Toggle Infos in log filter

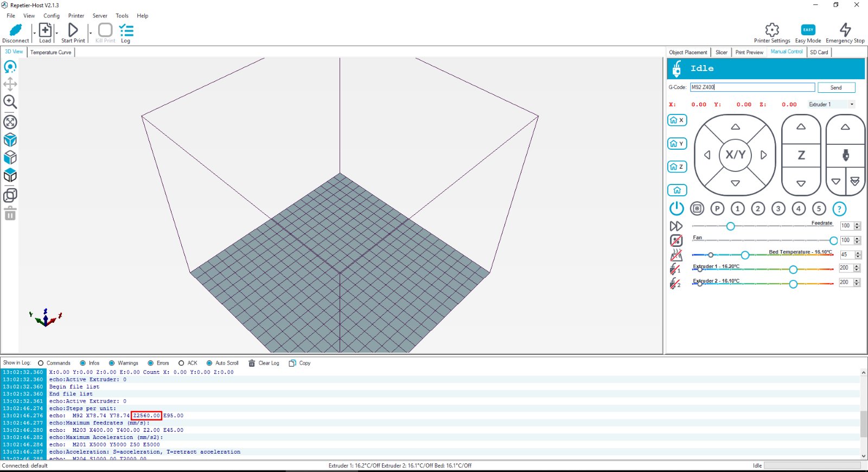click(83, 363)
